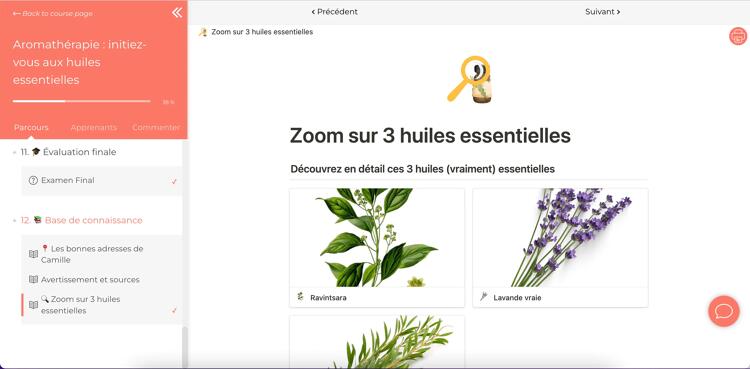Click the graduation cap icon in section 11
This screenshot has width=750, height=369.
point(36,152)
